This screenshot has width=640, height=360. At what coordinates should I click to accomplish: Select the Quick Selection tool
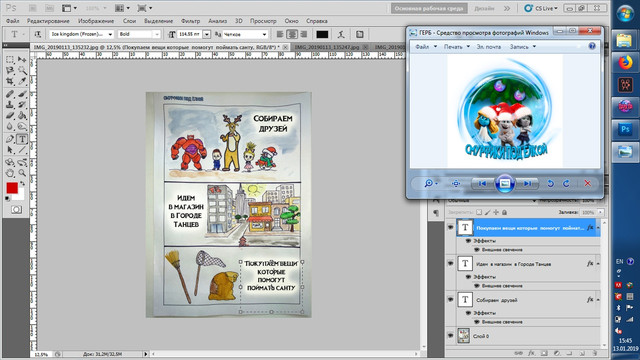(22, 71)
